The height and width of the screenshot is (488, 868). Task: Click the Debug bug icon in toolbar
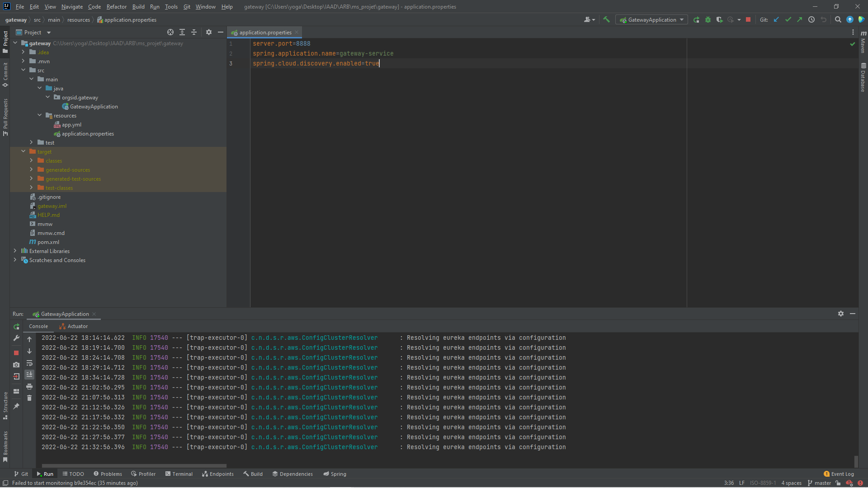click(708, 19)
